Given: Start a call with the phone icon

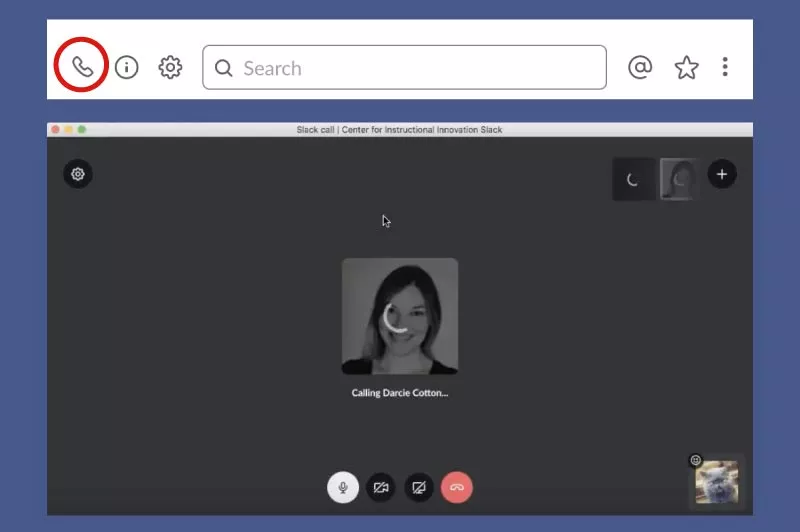Looking at the screenshot, I should point(82,67).
